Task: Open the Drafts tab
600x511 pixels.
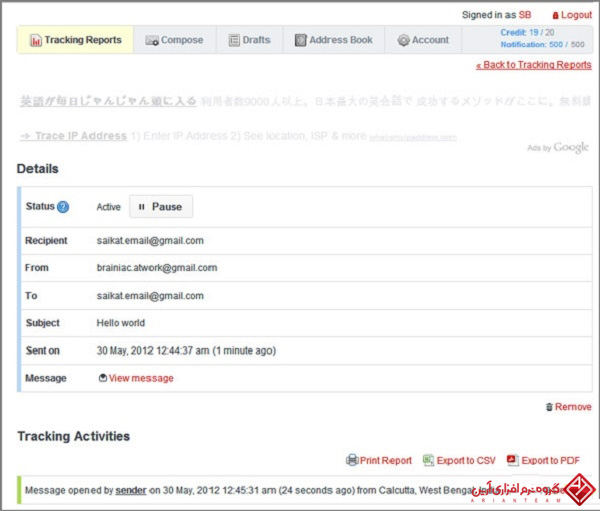Action: 249,40
